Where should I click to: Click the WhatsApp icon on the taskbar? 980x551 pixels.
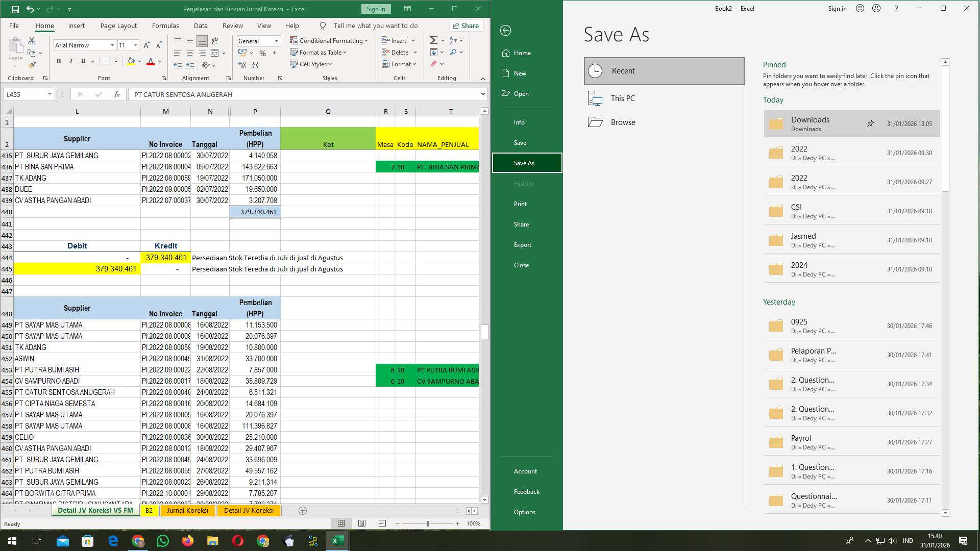tap(163, 541)
